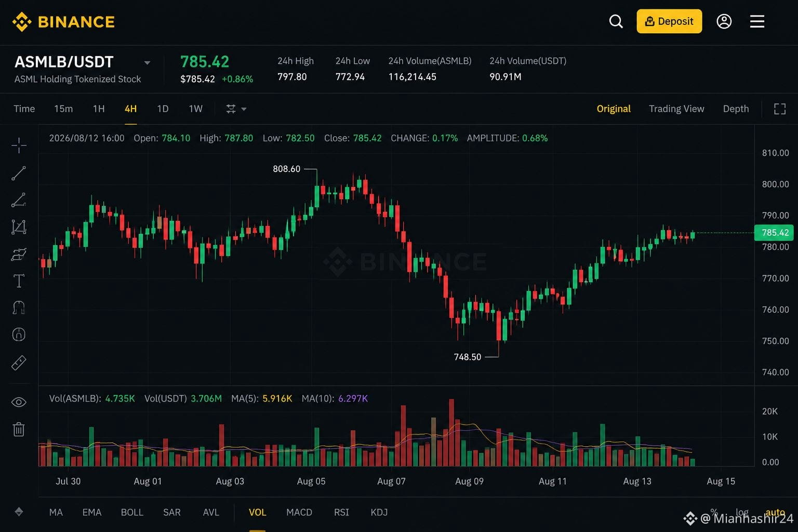Click the MA(10) 6.297K volume label

point(335,398)
